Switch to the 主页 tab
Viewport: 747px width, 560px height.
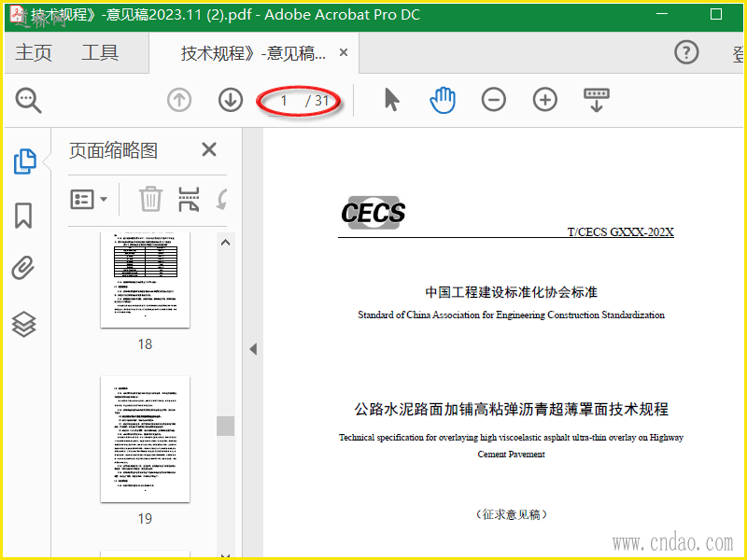pos(33,52)
